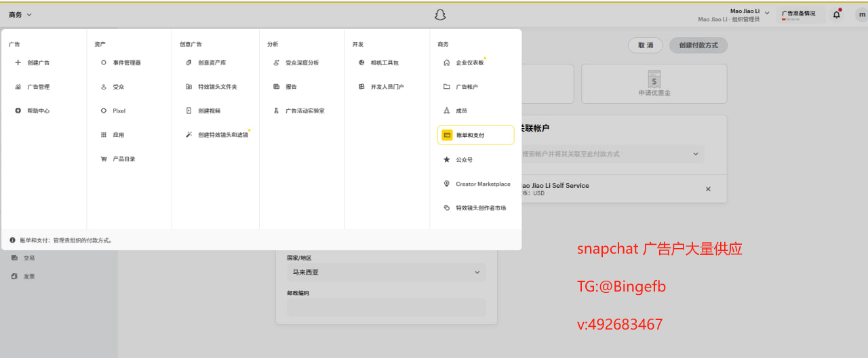
Task: Open the 商务 dropdown at top left
Action: tap(20, 14)
